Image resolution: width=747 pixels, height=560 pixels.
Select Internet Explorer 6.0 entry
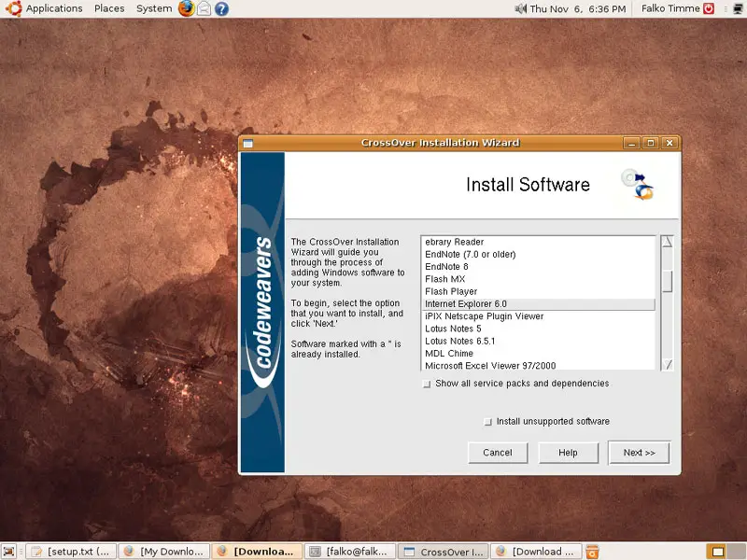[x=539, y=304]
